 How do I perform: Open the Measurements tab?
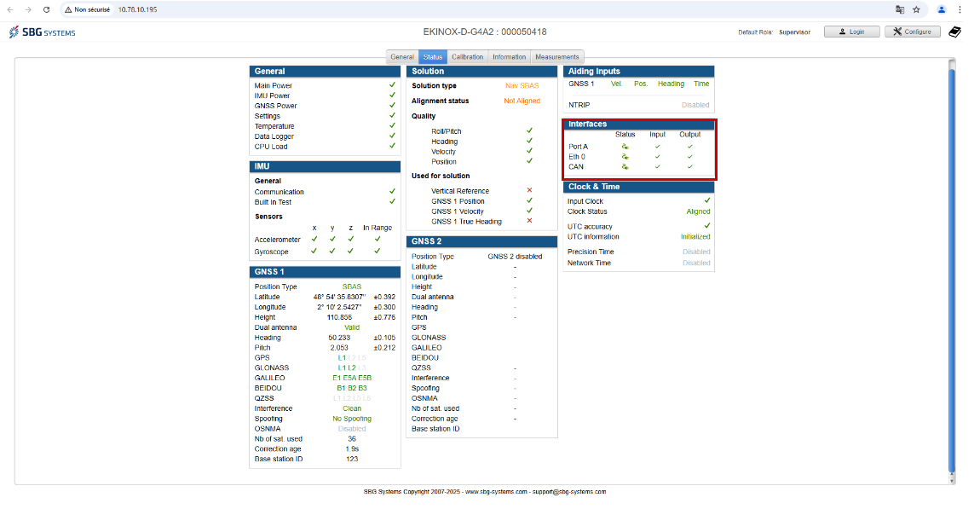coord(556,57)
